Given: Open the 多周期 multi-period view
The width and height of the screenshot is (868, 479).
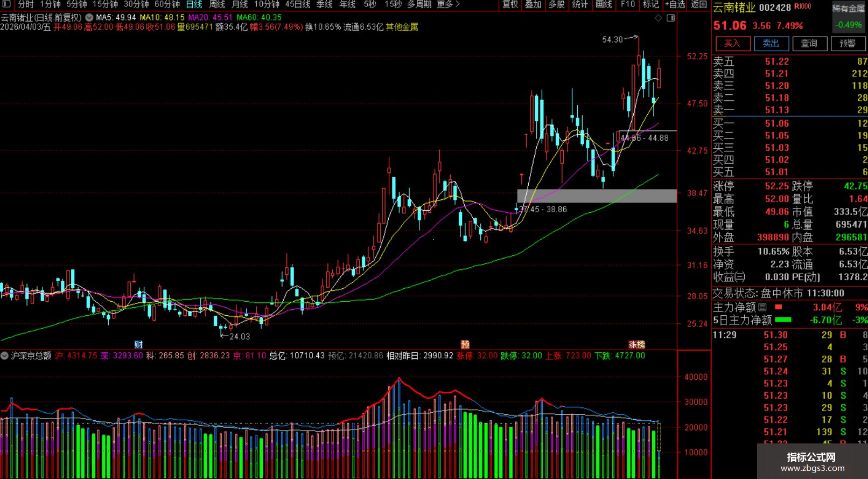Looking at the screenshot, I should [419, 4].
